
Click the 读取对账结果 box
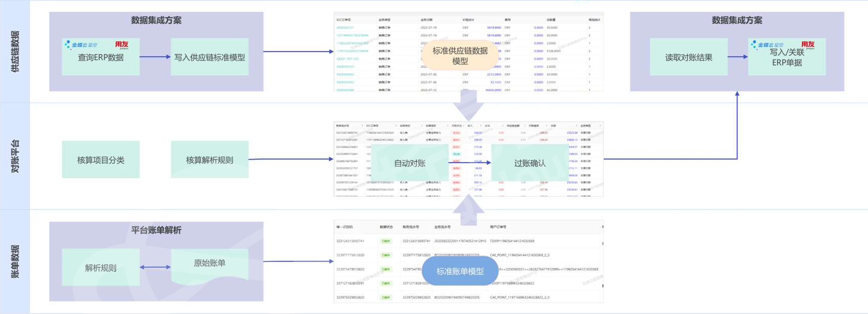(x=688, y=57)
